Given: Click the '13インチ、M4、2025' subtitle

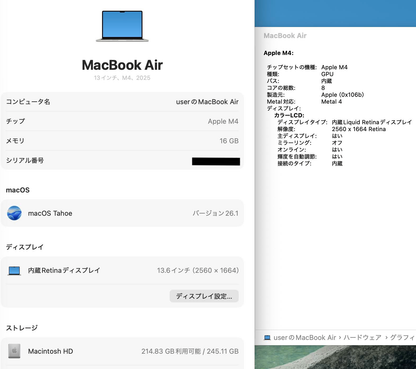Looking at the screenshot, I should point(122,78).
